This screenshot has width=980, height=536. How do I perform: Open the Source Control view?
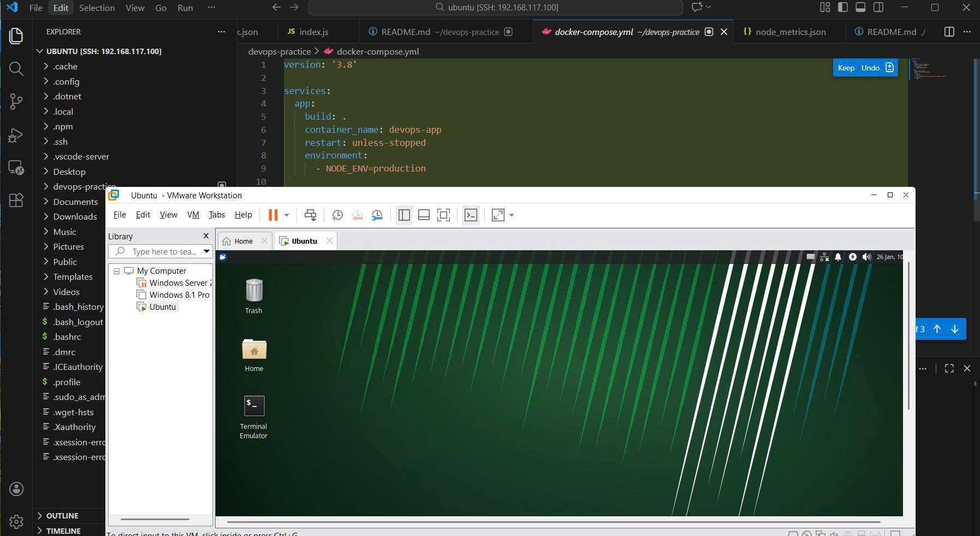tap(16, 102)
